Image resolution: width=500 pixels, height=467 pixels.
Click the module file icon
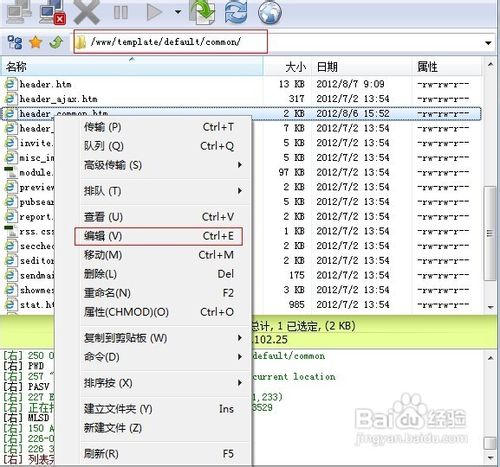coord(10,172)
